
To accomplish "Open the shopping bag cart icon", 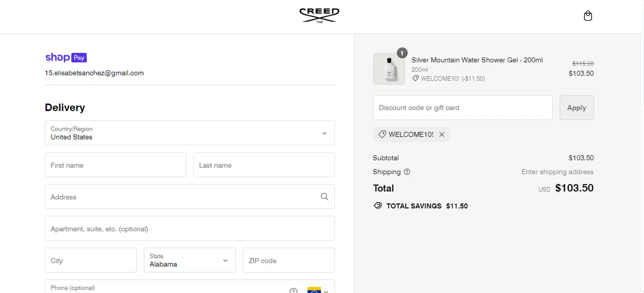I will click(x=588, y=16).
